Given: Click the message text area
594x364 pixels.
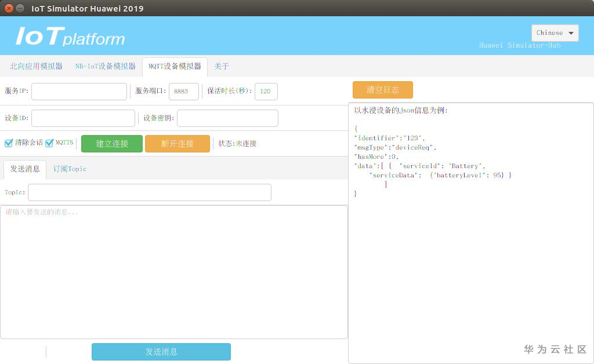Looking at the screenshot, I should point(174,272).
